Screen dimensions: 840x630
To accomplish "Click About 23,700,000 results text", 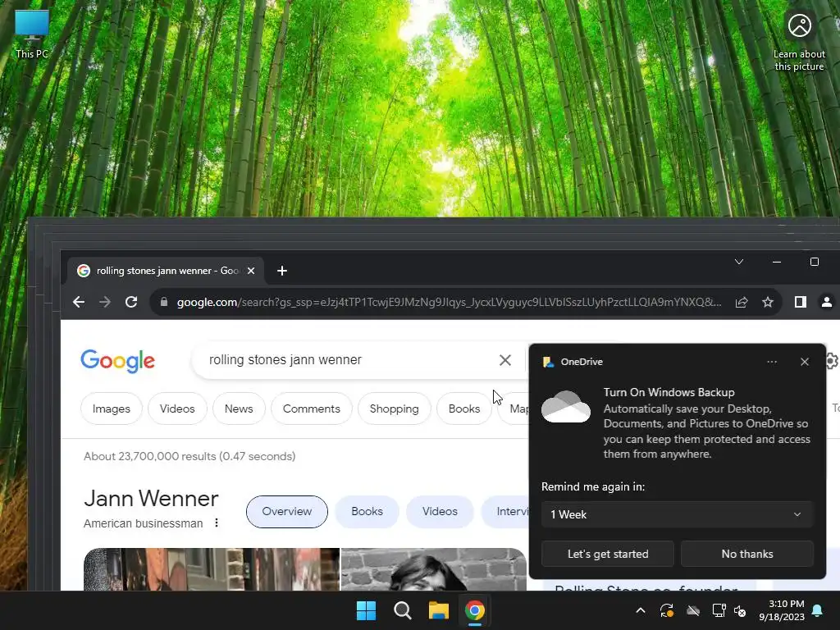I will coord(189,456).
